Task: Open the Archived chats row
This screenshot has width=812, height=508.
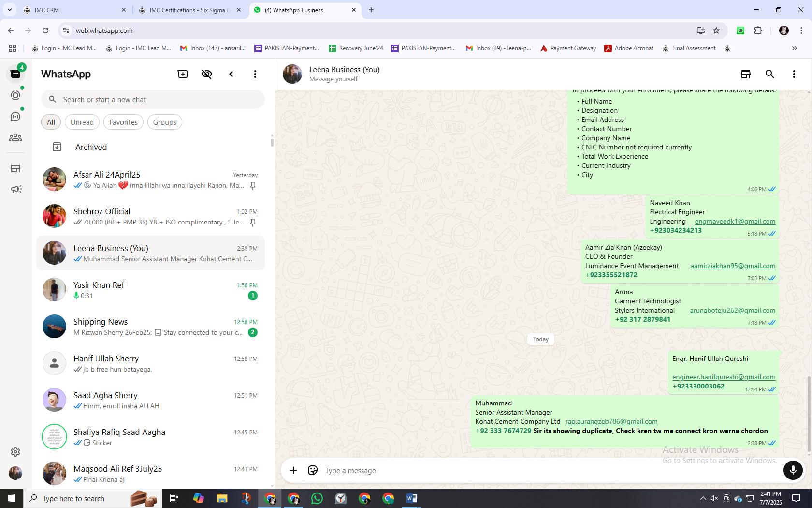Action: 151,147
